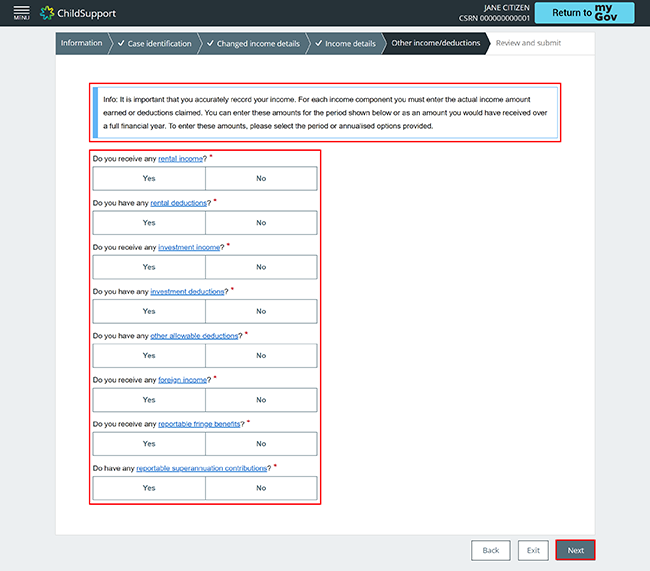Open reportable superannuation contributions link

(201, 468)
